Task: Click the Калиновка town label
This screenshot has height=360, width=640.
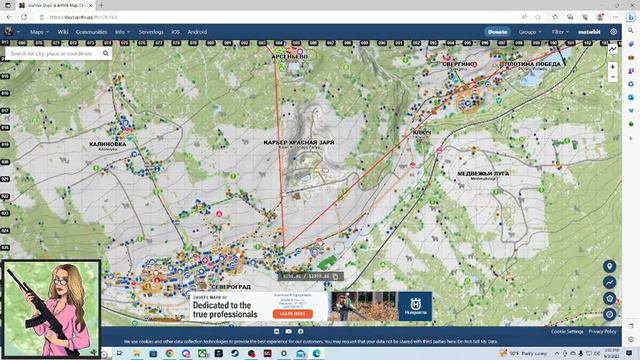Action: tap(108, 145)
